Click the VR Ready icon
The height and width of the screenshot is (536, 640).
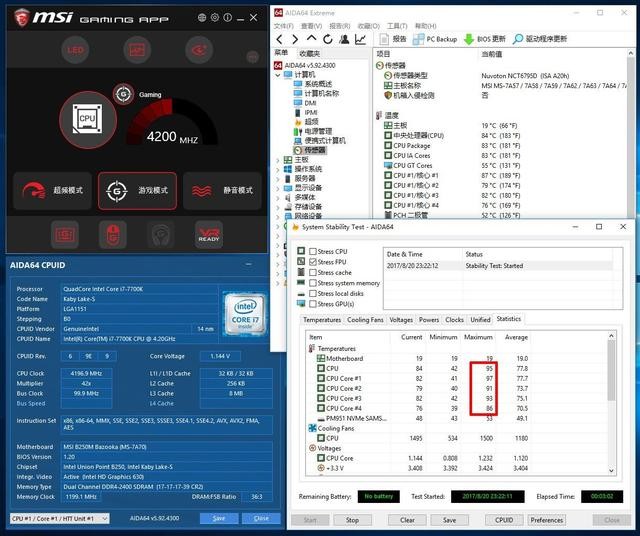click(209, 235)
